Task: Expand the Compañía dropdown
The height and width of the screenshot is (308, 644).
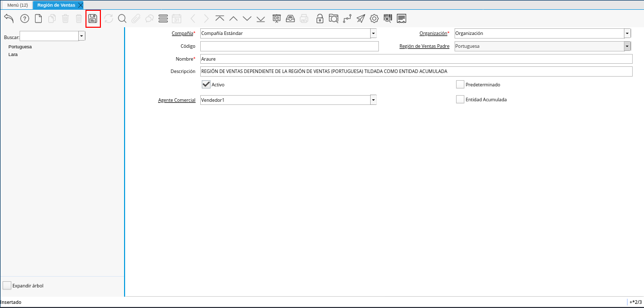Action: [x=373, y=33]
